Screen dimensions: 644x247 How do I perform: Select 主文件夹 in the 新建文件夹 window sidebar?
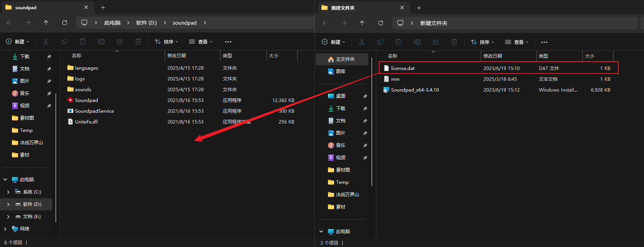click(x=342, y=59)
